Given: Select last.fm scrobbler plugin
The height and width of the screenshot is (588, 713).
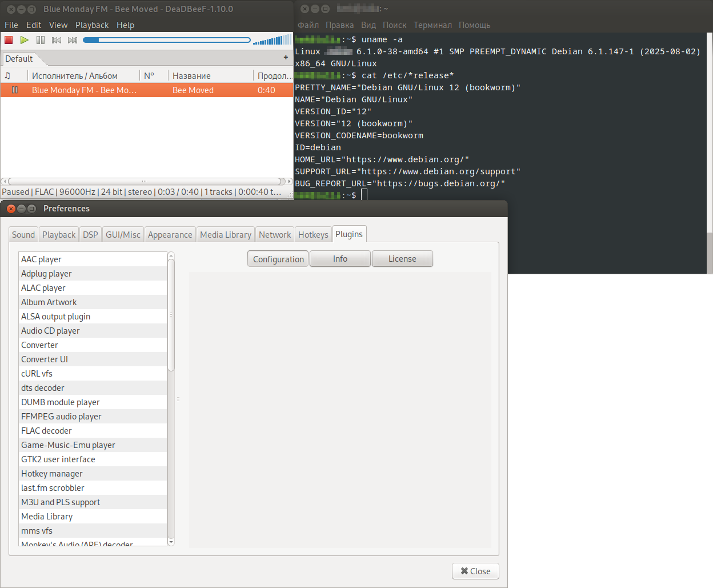Looking at the screenshot, I should tap(53, 488).
